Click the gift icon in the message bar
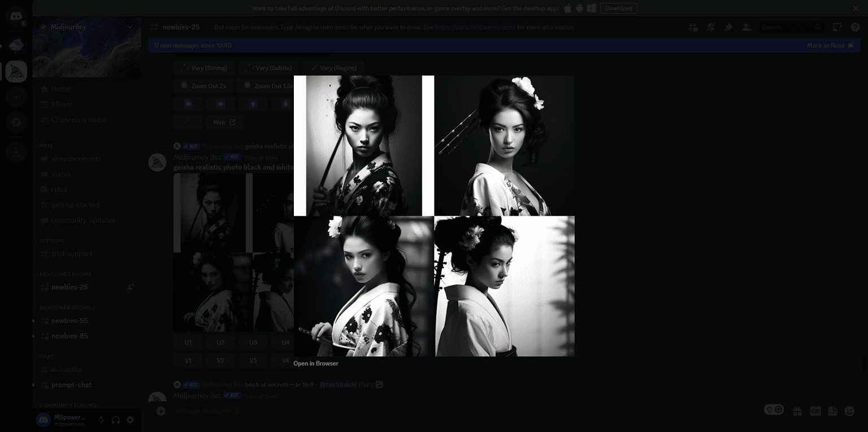The image size is (868, 432). pyautogui.click(x=797, y=410)
